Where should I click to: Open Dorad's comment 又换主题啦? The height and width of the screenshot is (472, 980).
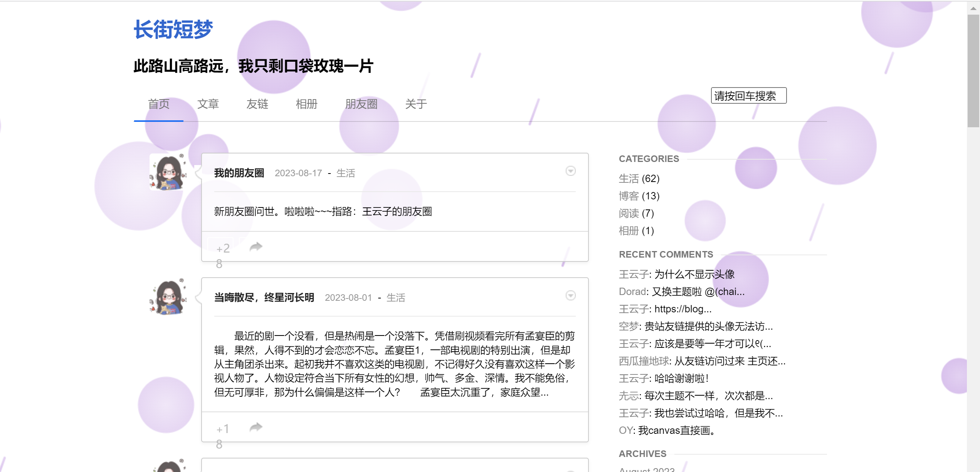(698, 292)
